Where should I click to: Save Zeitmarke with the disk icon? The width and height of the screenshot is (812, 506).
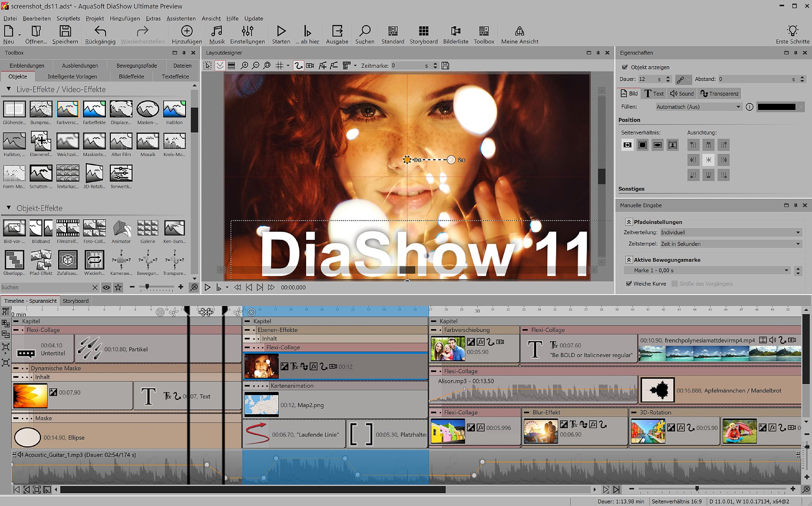point(445,66)
